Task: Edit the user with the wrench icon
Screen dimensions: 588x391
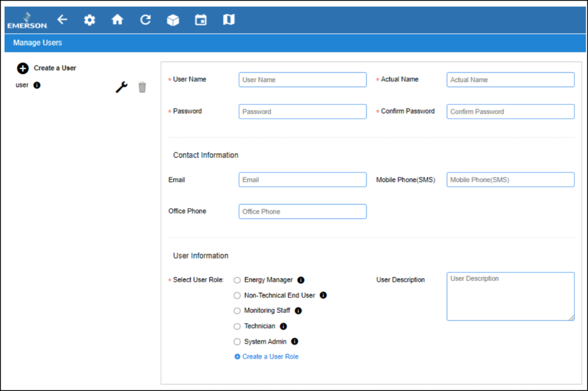Action: click(x=121, y=87)
